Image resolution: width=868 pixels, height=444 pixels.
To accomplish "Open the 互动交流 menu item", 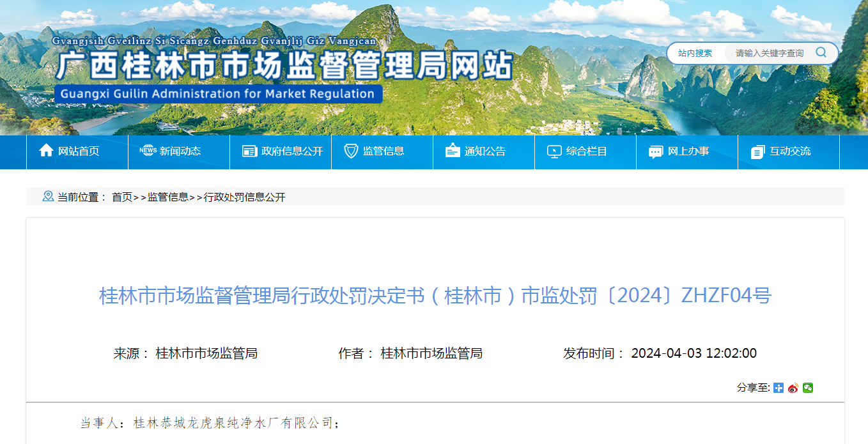I will [x=789, y=151].
